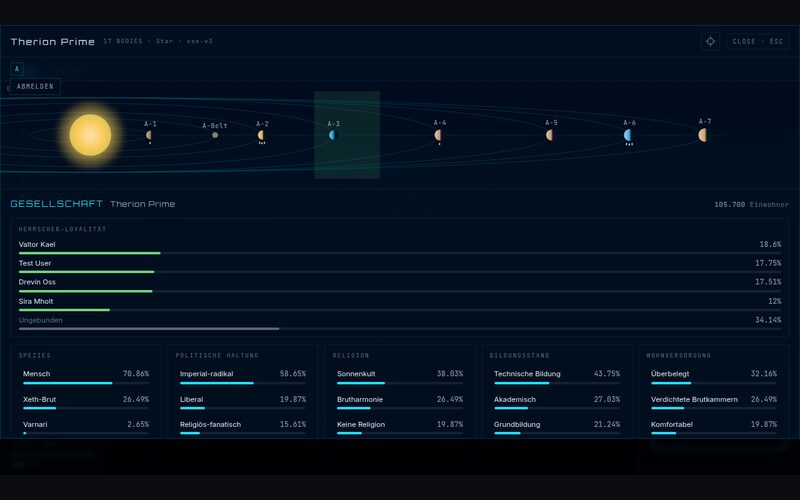
Task: Click the HERRSCHER-LOYALITÄT panel header
Action: (62, 229)
